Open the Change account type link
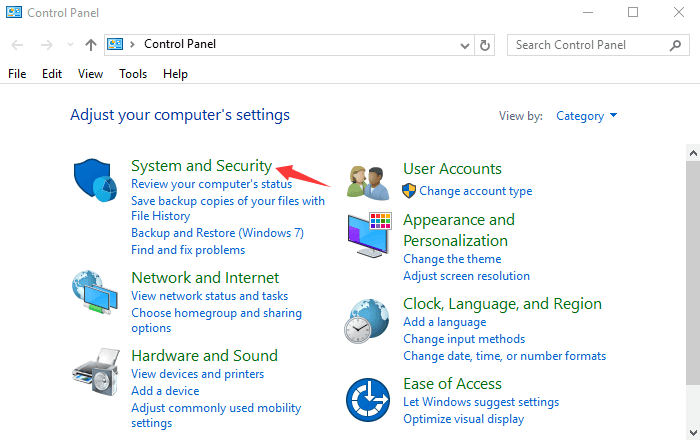 click(475, 191)
